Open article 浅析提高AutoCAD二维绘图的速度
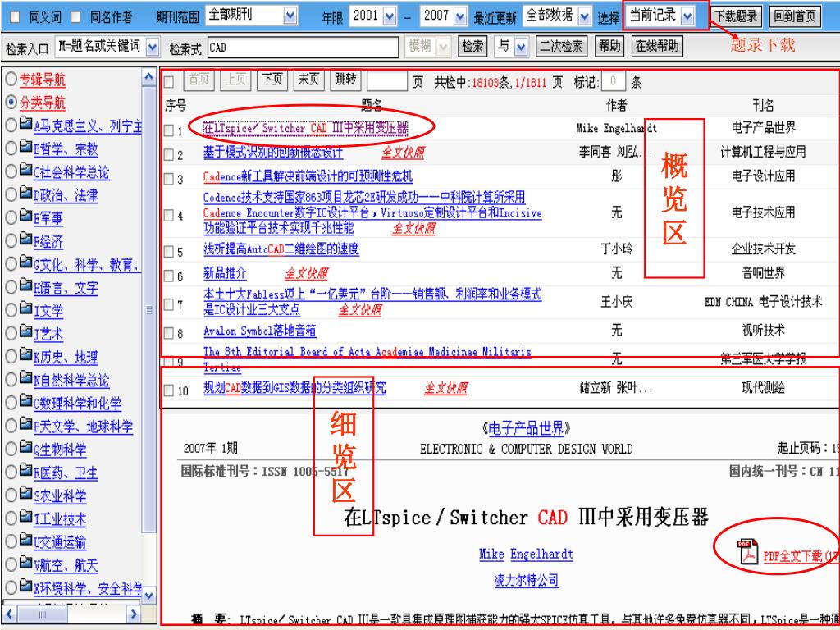This screenshot has height=630, width=840. tap(281, 249)
